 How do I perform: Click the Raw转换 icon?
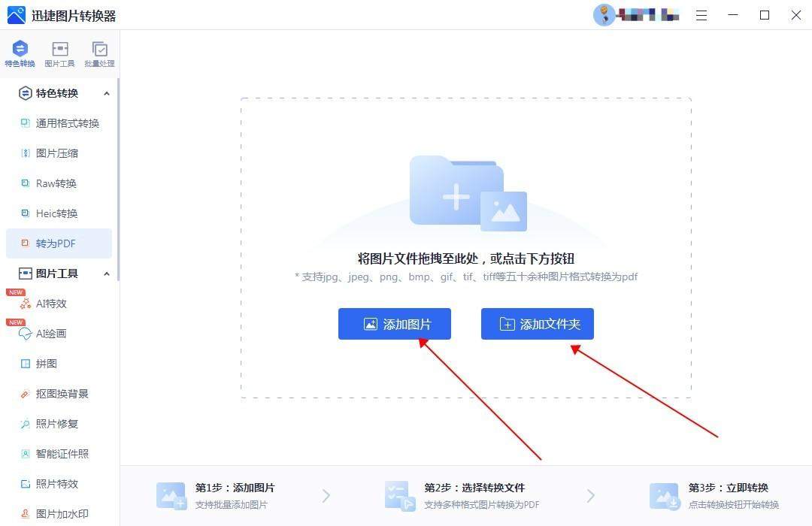click(25, 183)
